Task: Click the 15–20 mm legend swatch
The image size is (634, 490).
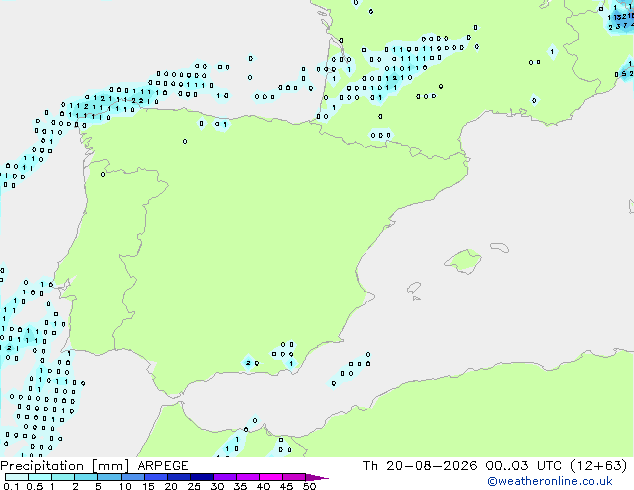Action: 156,477
